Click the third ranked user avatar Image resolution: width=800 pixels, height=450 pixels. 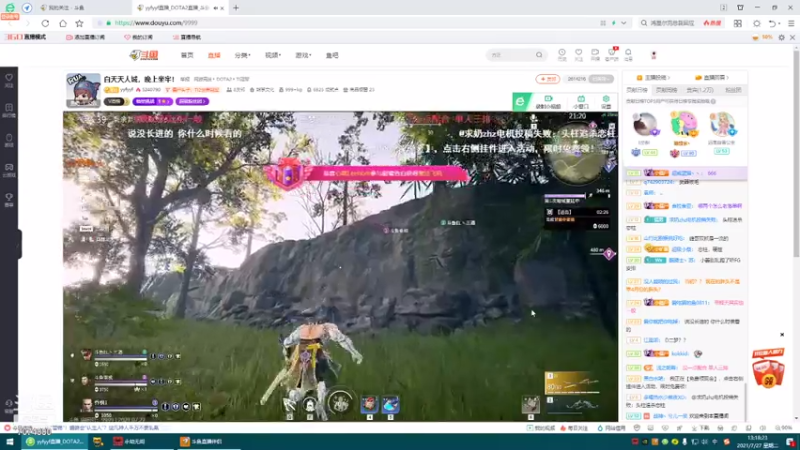721,125
